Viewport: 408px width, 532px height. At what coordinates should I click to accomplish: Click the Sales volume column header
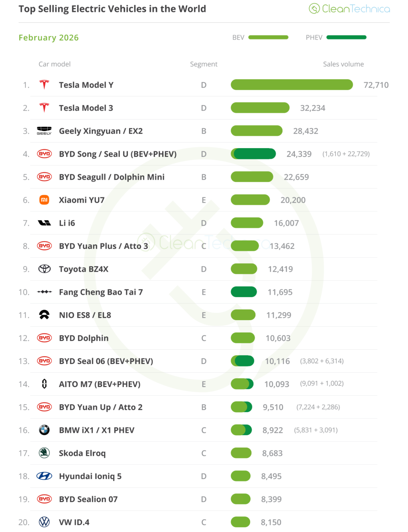[x=343, y=64]
